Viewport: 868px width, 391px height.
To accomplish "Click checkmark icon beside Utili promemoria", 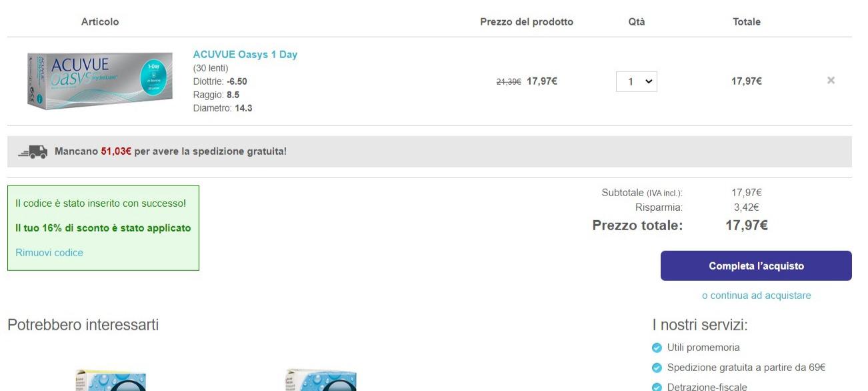I will 657,348.
